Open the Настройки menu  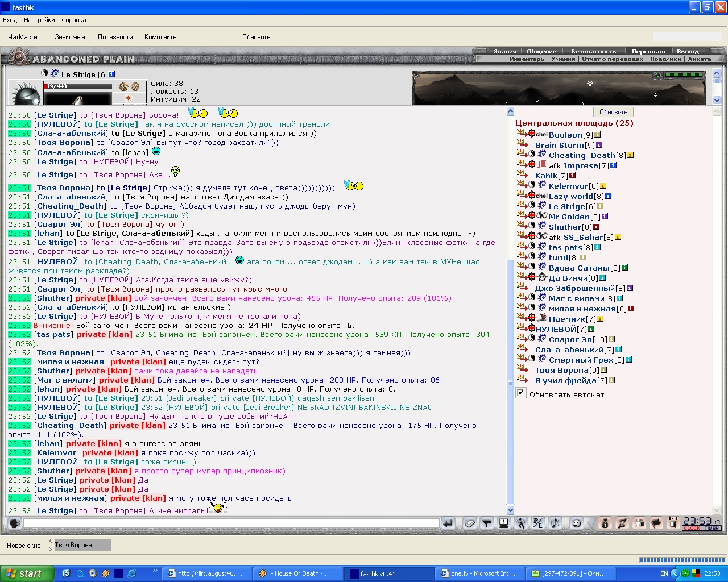pos(39,20)
